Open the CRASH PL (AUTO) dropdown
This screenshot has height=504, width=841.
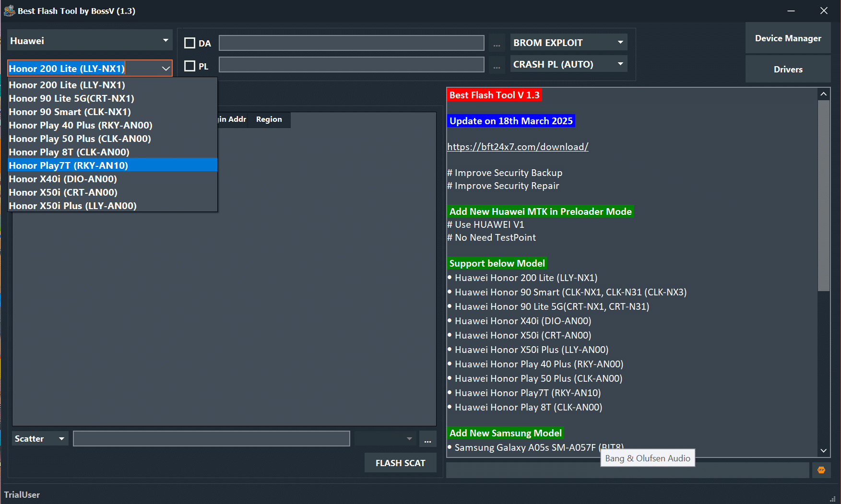[x=569, y=64]
